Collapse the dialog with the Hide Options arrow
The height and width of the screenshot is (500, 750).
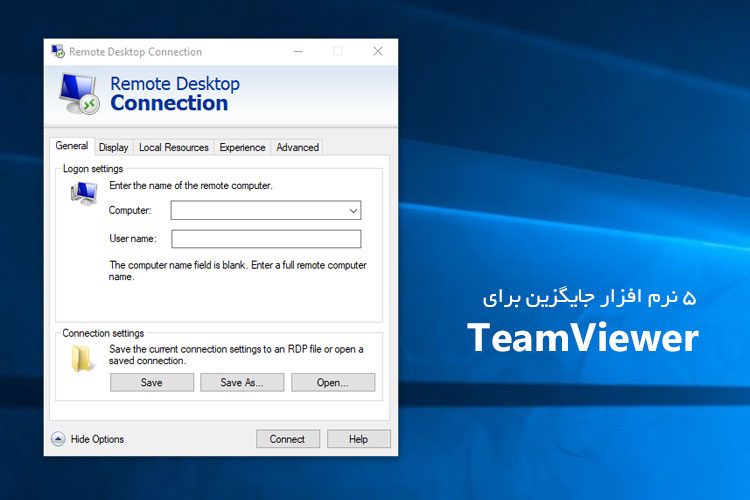pos(58,439)
